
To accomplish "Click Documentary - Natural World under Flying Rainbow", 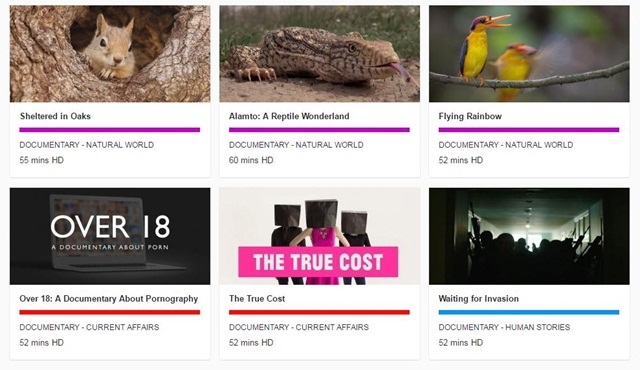I will tap(506, 145).
